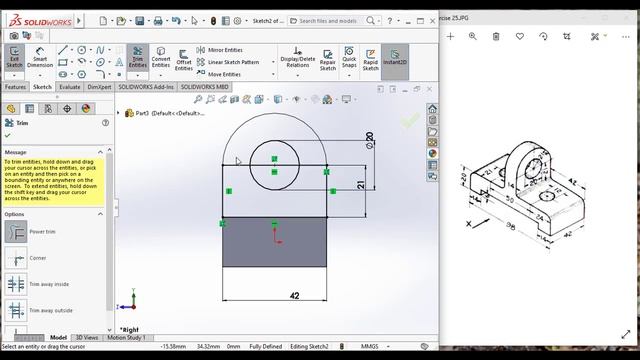The image size is (640, 360).
Task: Open the SOLIDWORKS MBD tab
Action: (x=204, y=87)
